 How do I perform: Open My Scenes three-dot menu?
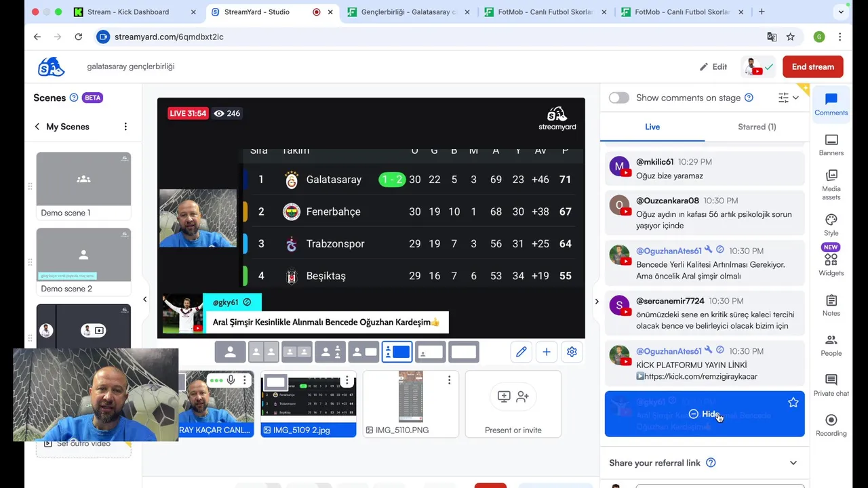coord(125,127)
